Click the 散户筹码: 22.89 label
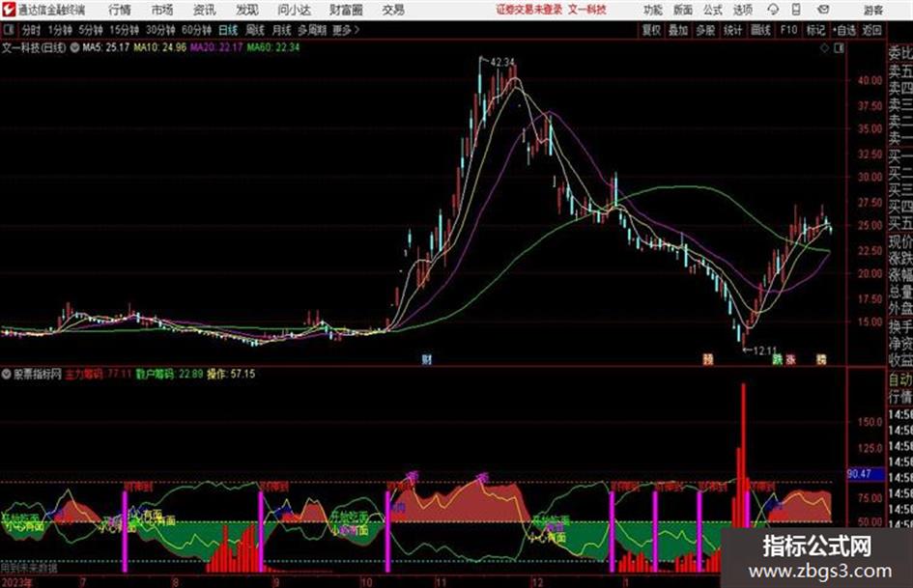This screenshot has height=588, width=913. coord(169,374)
